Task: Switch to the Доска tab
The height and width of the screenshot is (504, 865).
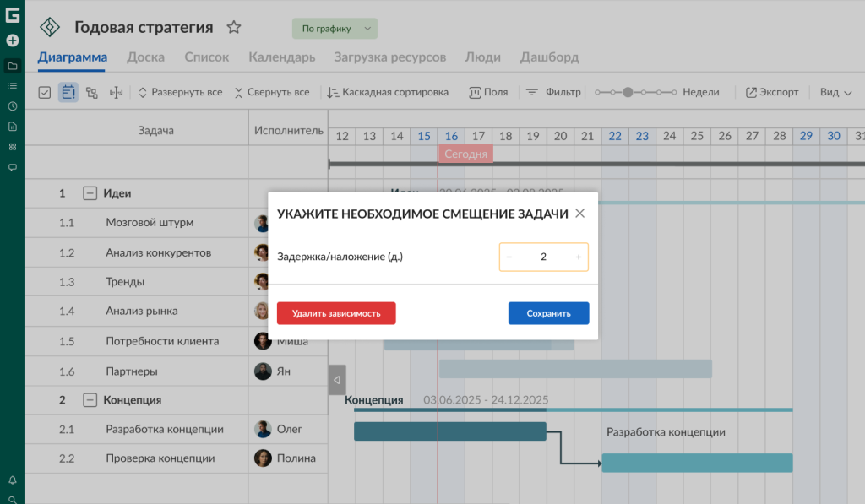Action: tap(145, 57)
